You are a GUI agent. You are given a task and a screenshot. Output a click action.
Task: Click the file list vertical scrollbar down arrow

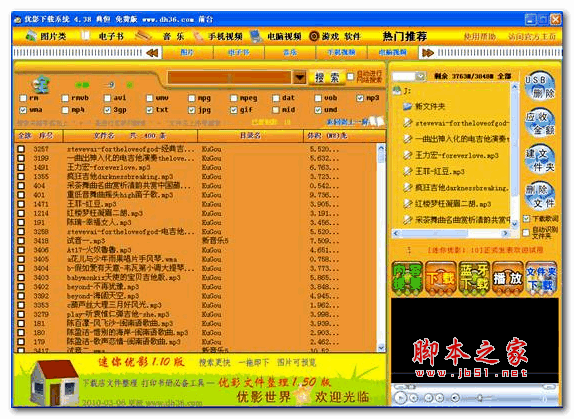[381, 348]
